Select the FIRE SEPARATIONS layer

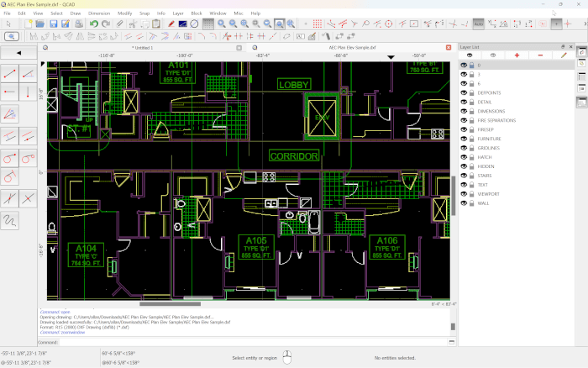click(x=496, y=120)
